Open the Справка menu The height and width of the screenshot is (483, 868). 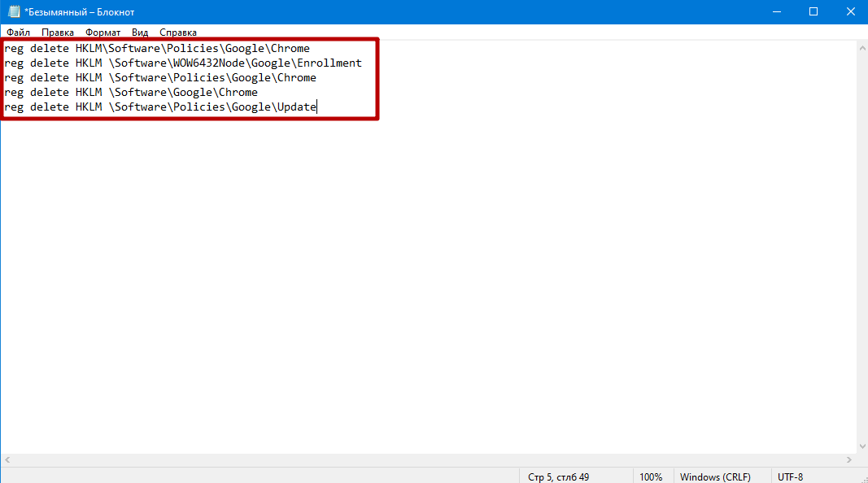[178, 33]
